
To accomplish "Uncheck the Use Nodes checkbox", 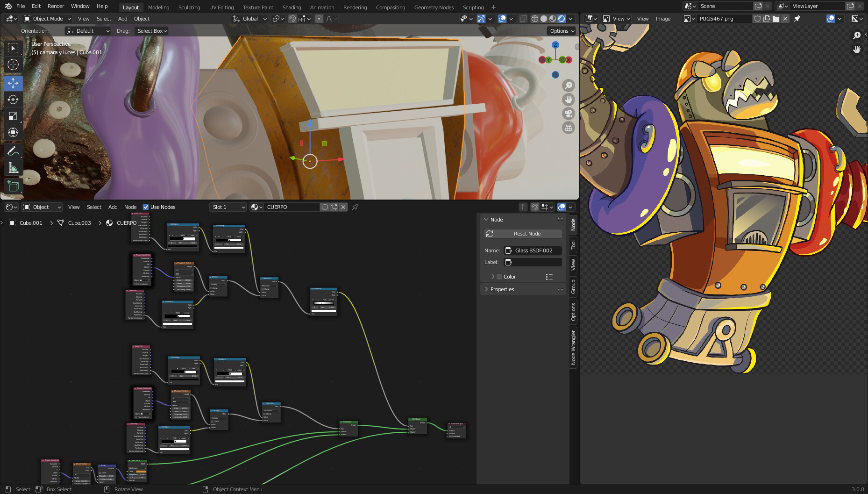I will coord(146,207).
